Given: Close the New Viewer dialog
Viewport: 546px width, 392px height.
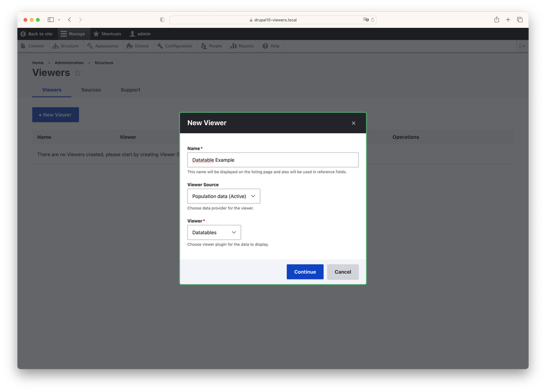Looking at the screenshot, I should click(354, 123).
